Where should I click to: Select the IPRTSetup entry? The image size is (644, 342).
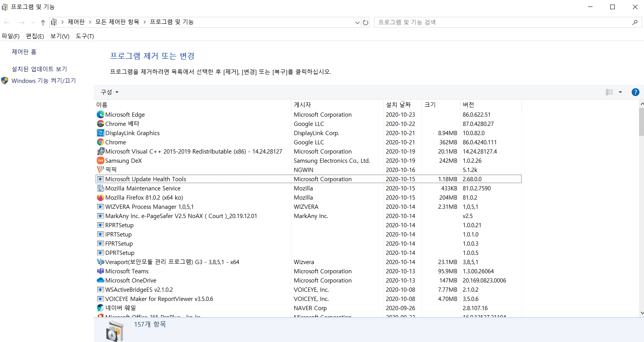pos(308,234)
